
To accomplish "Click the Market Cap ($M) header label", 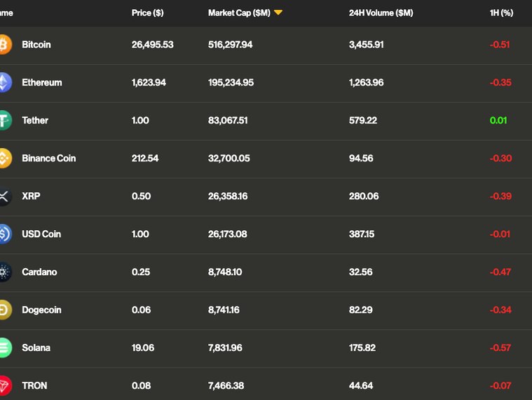I will click(239, 13).
